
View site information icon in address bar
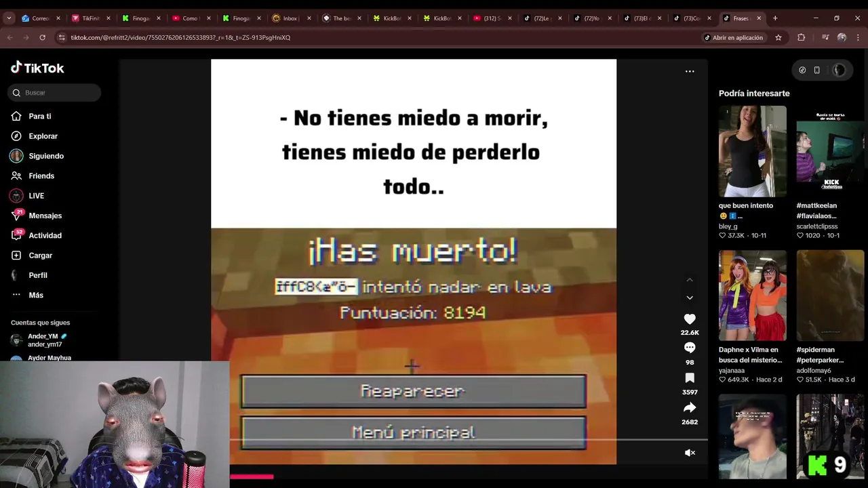pos(62,37)
